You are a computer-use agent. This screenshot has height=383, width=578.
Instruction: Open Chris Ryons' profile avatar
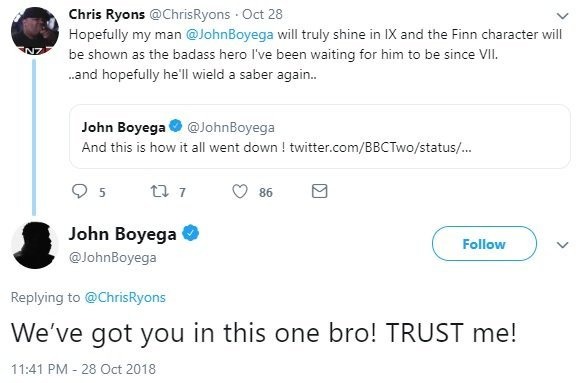(35, 31)
